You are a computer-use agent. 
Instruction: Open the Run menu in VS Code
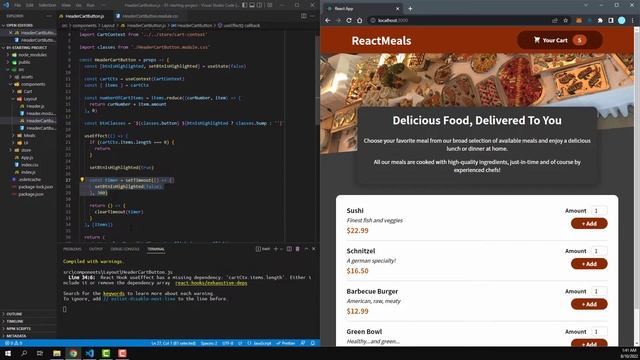coord(91,5)
